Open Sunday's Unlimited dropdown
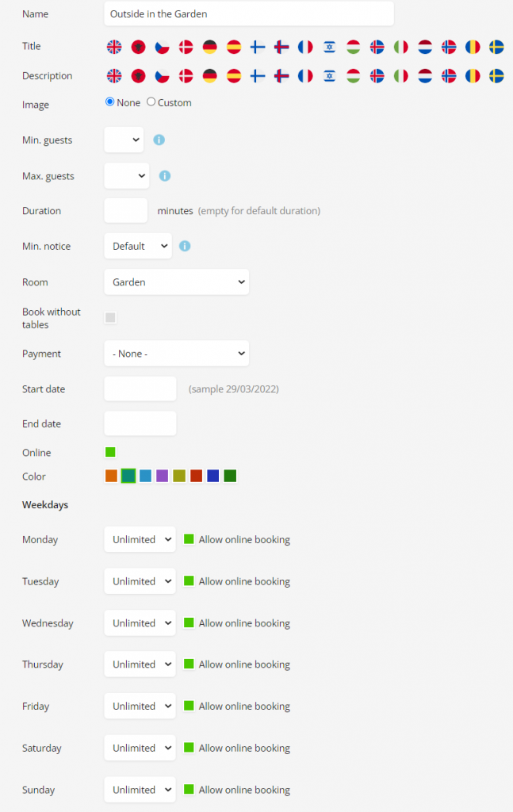This screenshot has width=513, height=812. [140, 790]
